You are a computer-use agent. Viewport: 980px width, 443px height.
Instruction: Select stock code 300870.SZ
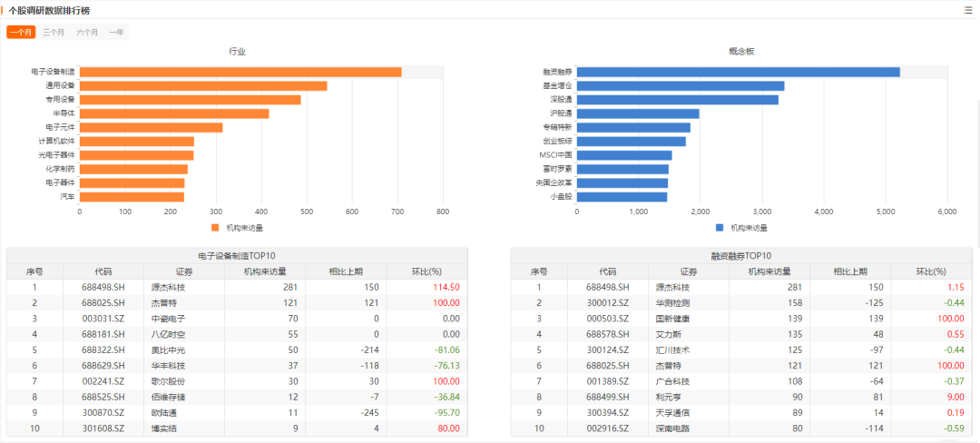click(103, 412)
